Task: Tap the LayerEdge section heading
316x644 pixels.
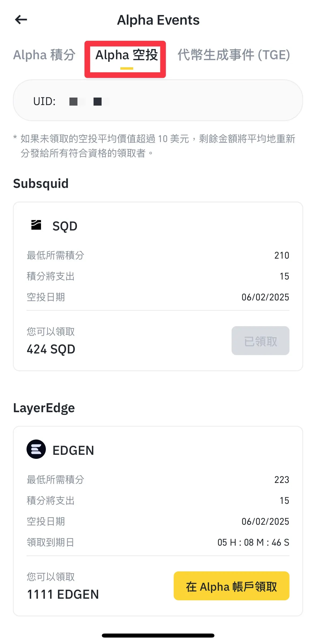Action: pos(44,408)
